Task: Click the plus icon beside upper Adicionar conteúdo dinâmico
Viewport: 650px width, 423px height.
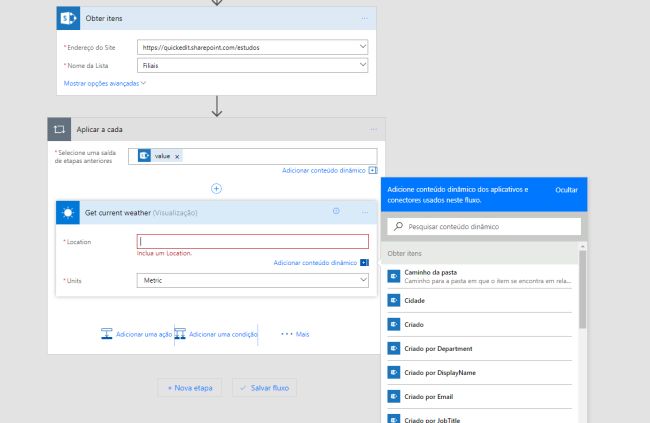Action: click(373, 170)
